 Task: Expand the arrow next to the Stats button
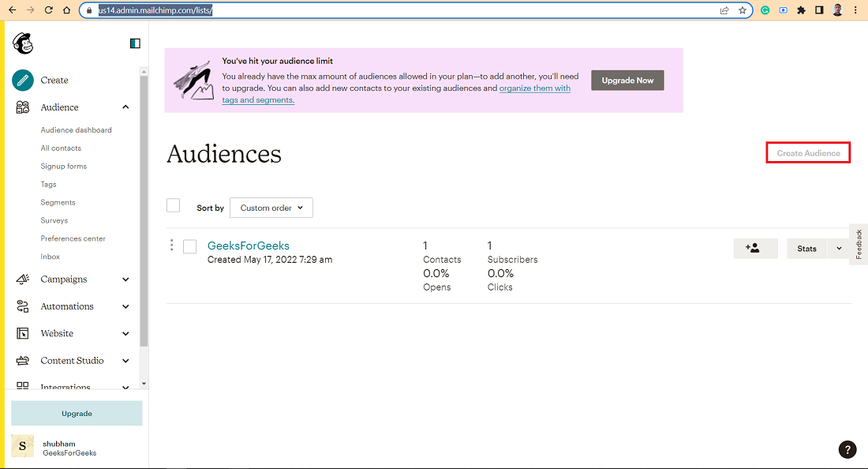839,249
